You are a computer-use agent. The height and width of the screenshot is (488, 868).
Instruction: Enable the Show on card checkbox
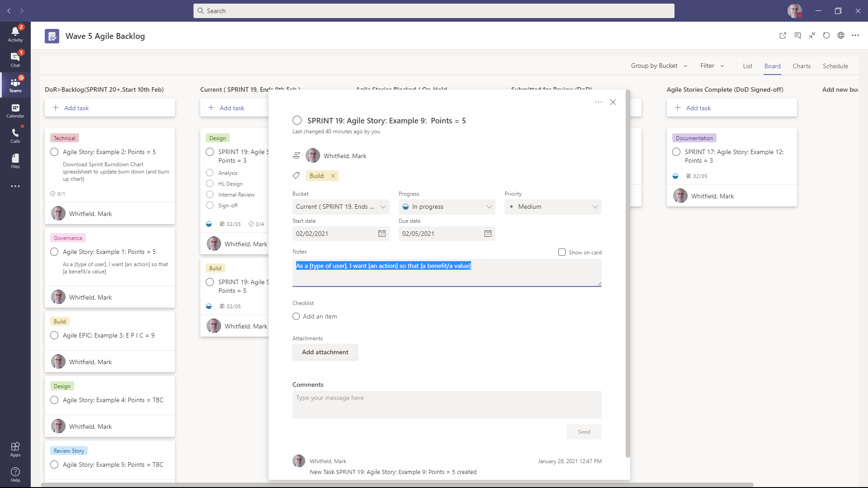(561, 252)
